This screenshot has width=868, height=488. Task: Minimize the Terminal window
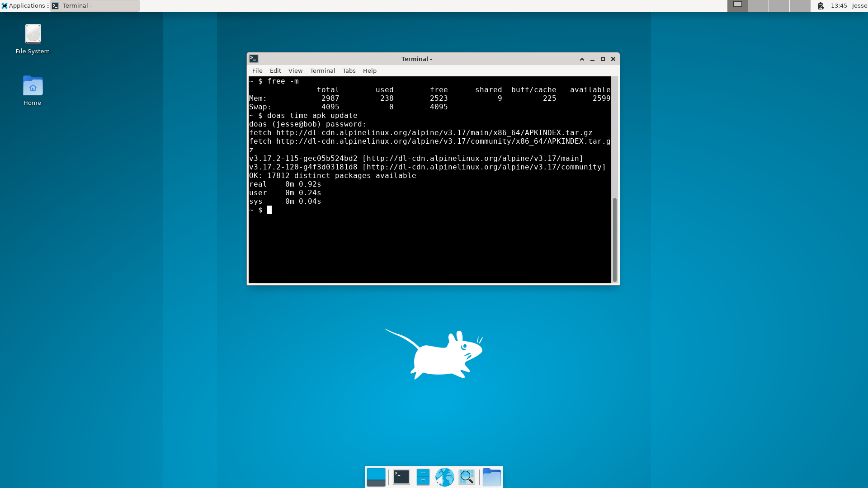(x=592, y=59)
